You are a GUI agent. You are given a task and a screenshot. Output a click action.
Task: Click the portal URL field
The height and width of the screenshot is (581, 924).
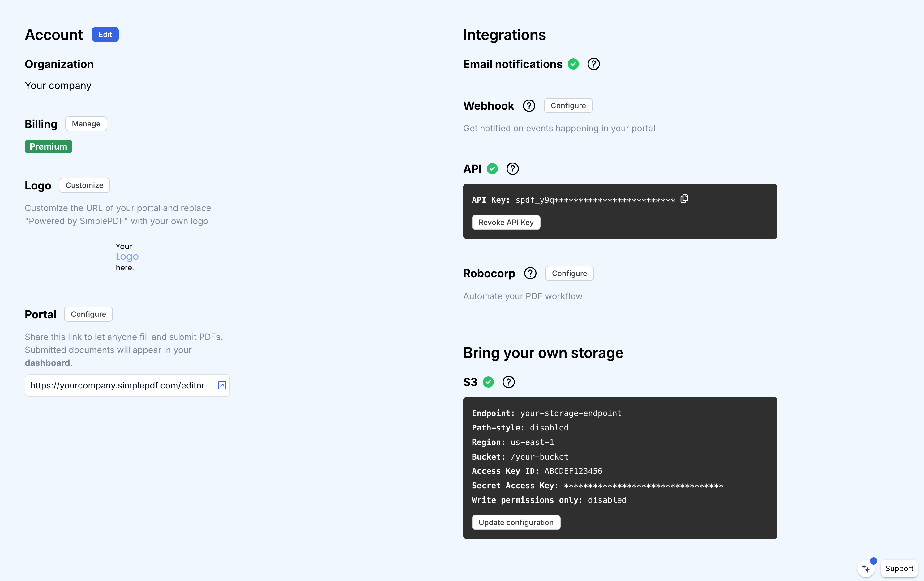pos(127,385)
